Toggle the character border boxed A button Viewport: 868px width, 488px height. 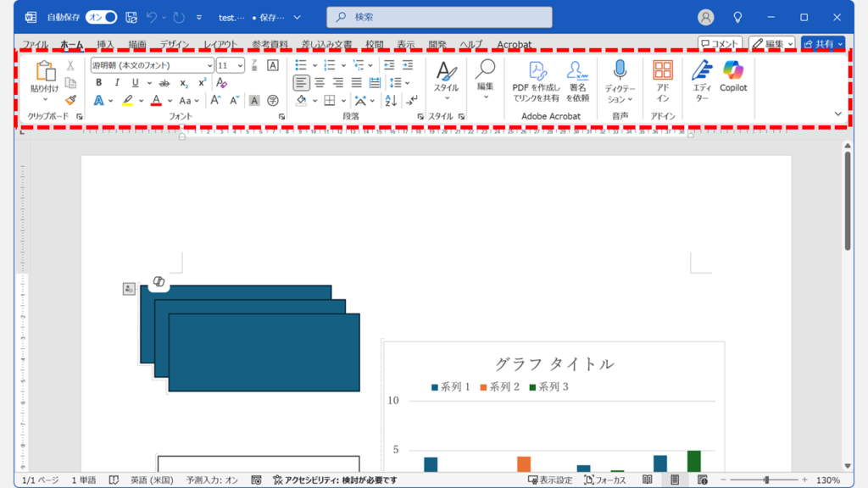coord(273,65)
